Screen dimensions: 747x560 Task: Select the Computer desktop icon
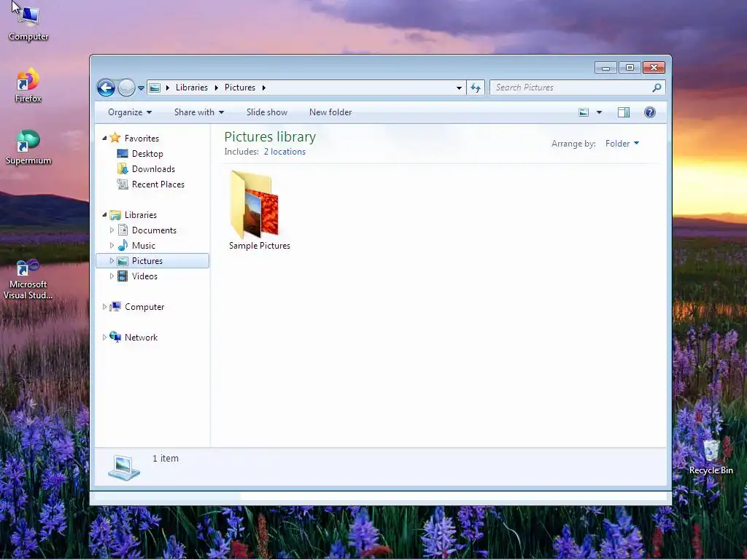coord(28,23)
